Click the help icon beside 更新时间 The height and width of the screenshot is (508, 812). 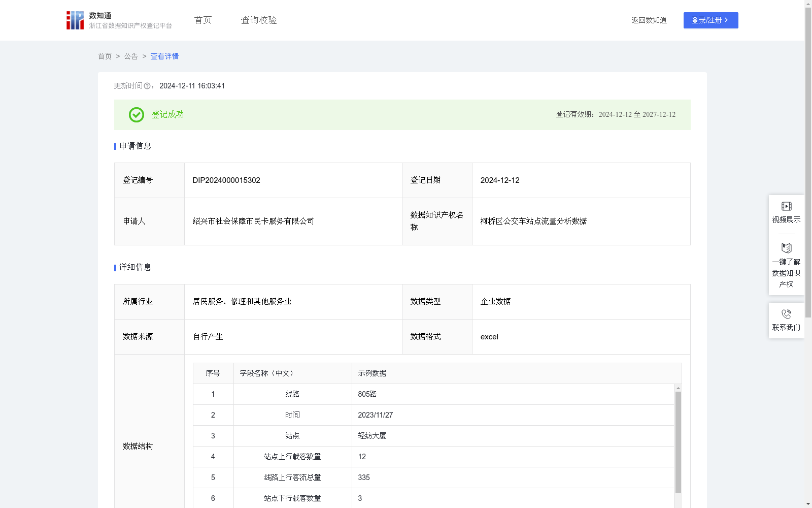point(147,86)
